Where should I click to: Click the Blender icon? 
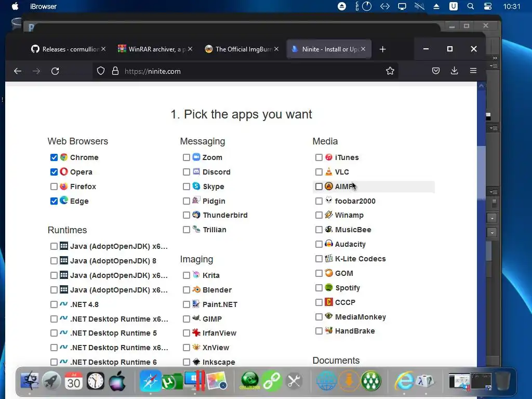[x=196, y=289]
